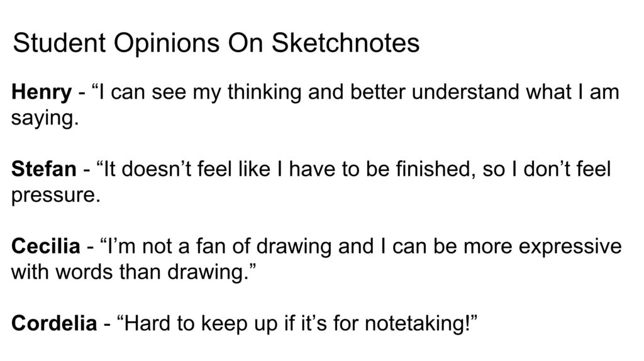Click the bold name 'Cordelia'

coord(54,323)
